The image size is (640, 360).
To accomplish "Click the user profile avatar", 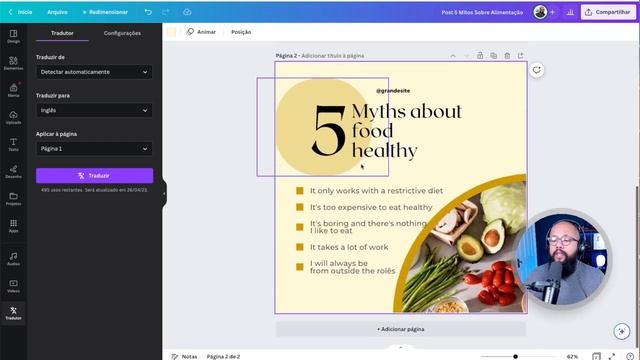I will point(540,12).
